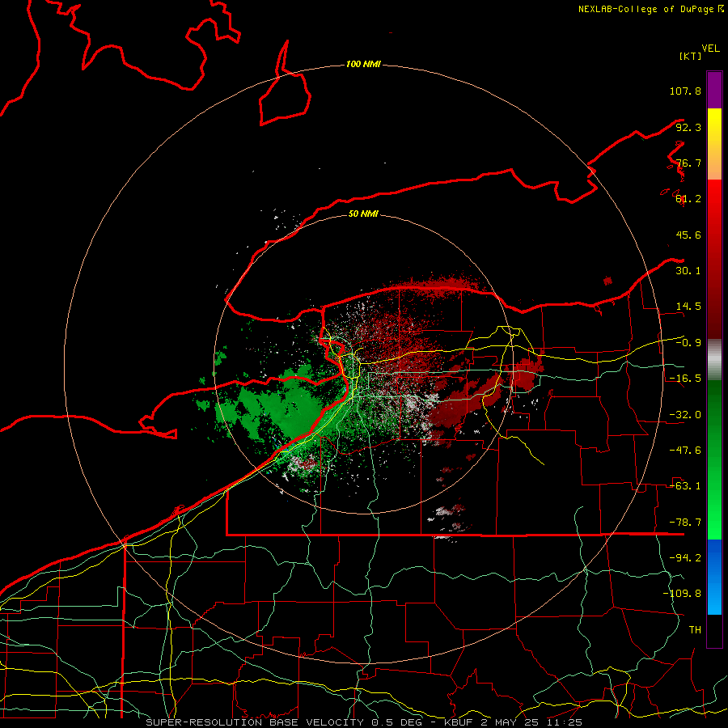Click the 14.5 velocity legend value
The image size is (728, 728).
(688, 307)
